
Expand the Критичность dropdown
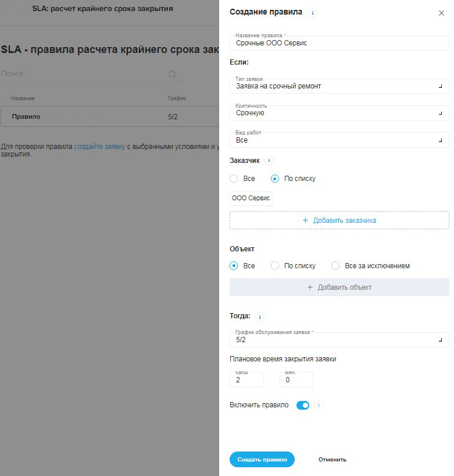point(339,113)
